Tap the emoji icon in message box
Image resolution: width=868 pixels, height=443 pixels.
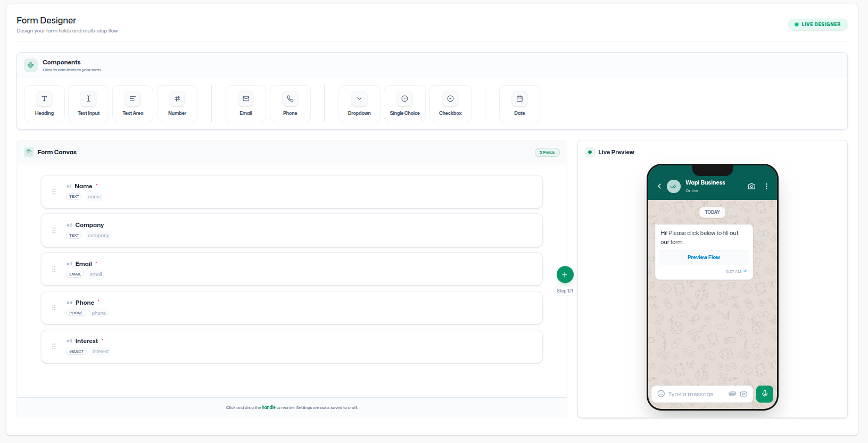(661, 394)
